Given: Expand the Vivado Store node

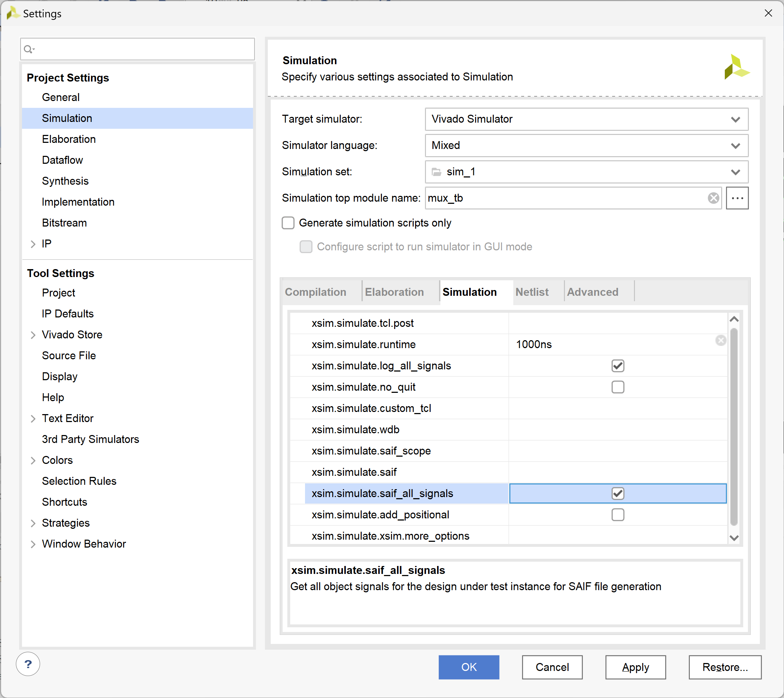Looking at the screenshot, I should tap(33, 335).
